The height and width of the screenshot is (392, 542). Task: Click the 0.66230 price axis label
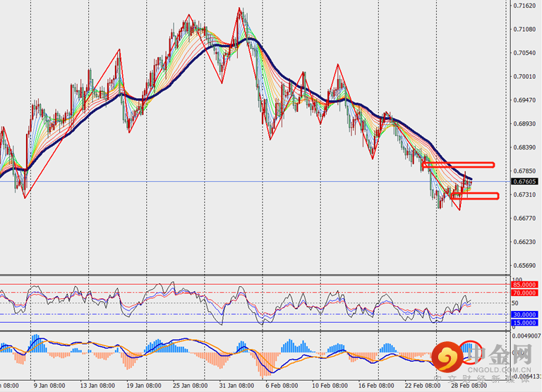point(524,242)
